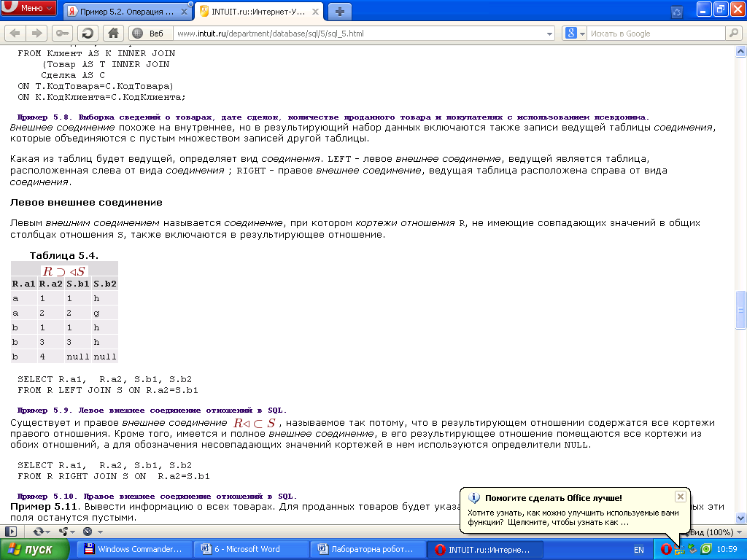Toggle the side panel button in status bar
747x560 pixels.
point(11,532)
